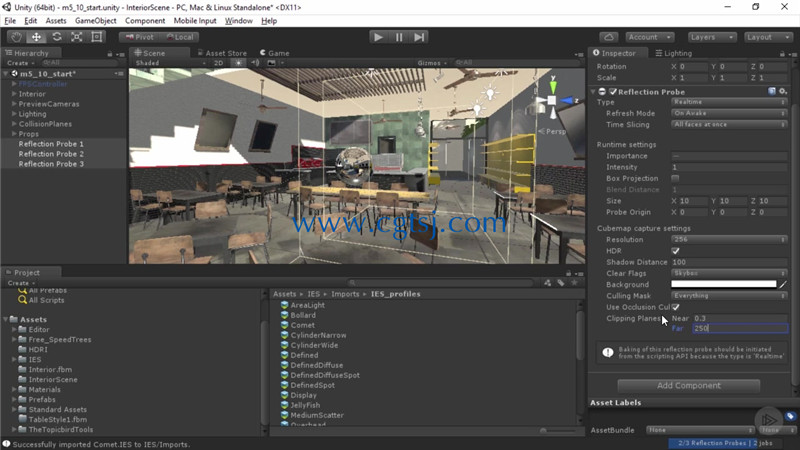Click the Hierarchy panel lock icon

[x=110, y=54]
